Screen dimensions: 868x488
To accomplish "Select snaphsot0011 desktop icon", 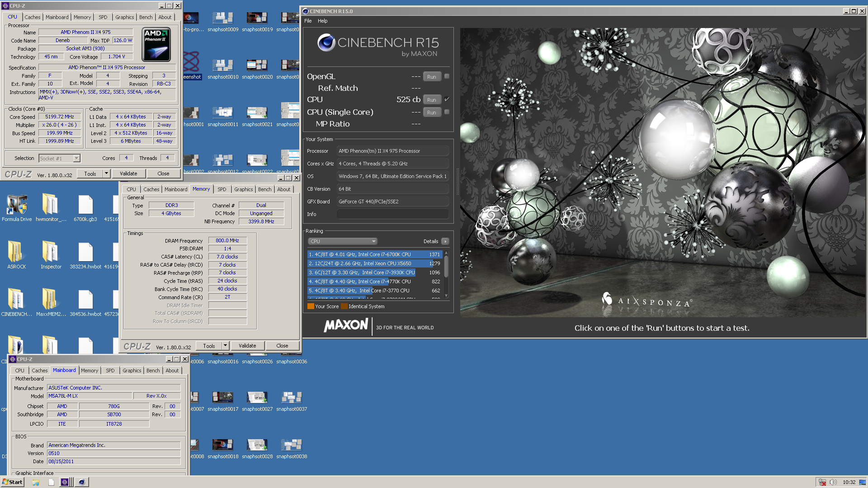I will pos(223,117).
